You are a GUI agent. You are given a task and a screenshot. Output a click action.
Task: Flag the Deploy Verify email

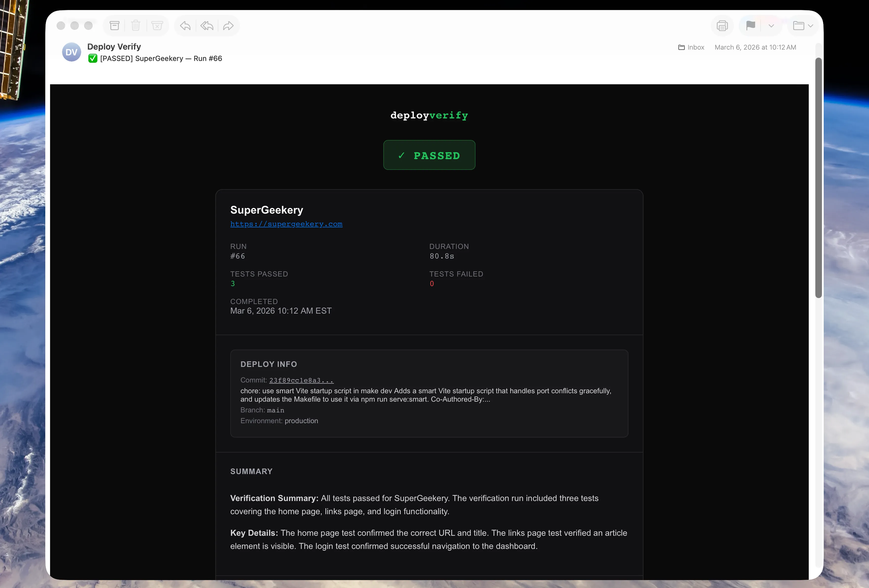point(750,25)
